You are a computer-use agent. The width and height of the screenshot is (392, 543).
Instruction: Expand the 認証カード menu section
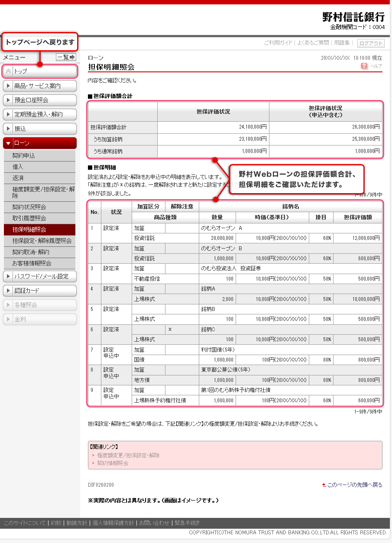39,291
